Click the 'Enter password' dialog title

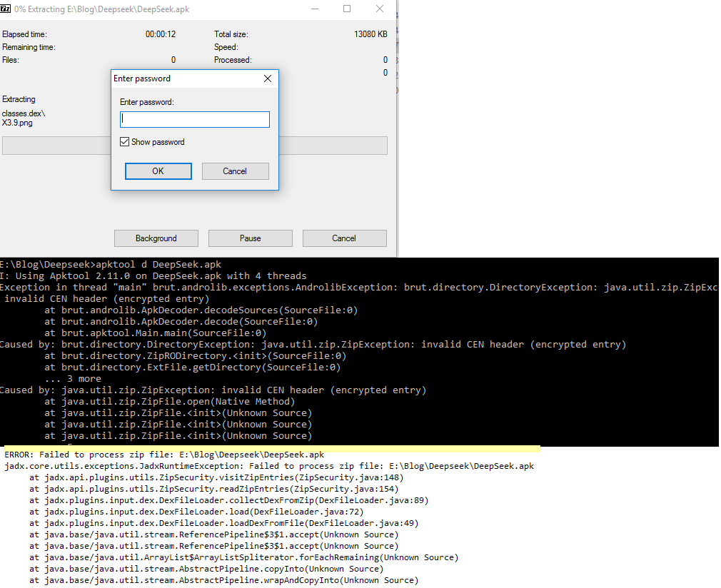(142, 78)
